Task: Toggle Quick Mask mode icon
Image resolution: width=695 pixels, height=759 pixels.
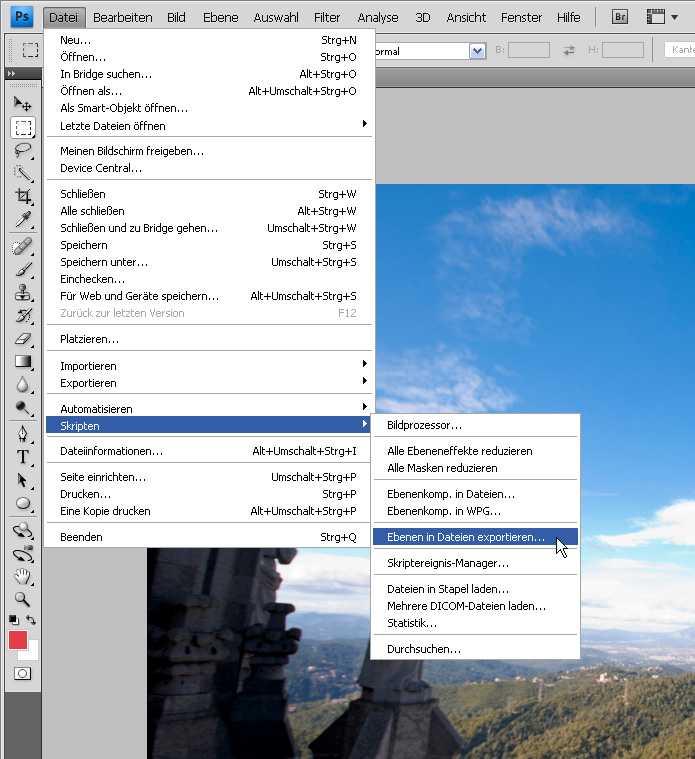Action: [x=22, y=673]
